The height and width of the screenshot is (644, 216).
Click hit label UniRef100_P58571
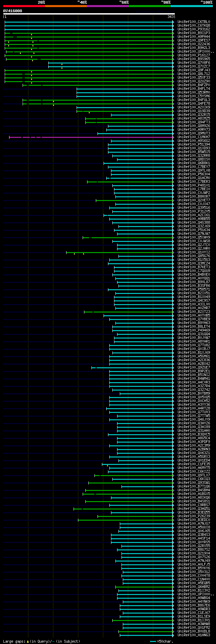[194, 290]
